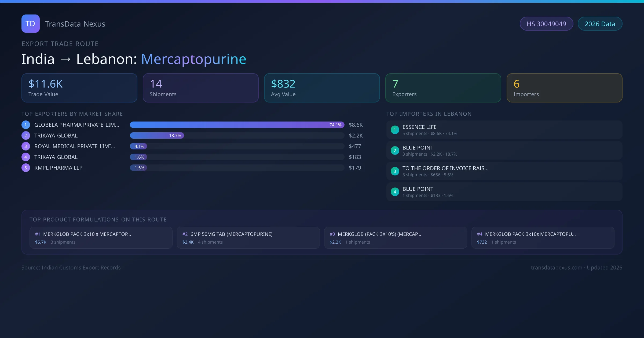
Task: Click the 74.1% market share bar
Action: point(237,125)
